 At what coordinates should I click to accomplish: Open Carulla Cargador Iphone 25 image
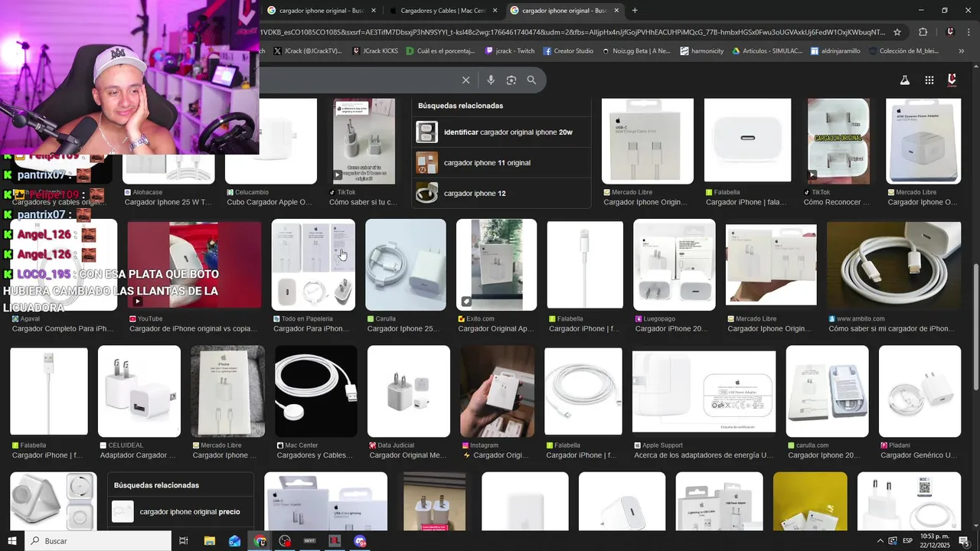coord(406,265)
